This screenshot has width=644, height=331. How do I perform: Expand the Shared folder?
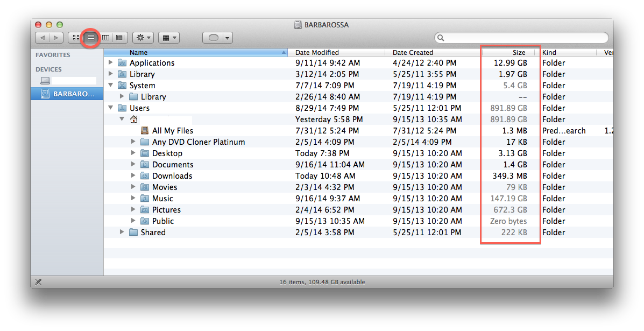(x=122, y=233)
